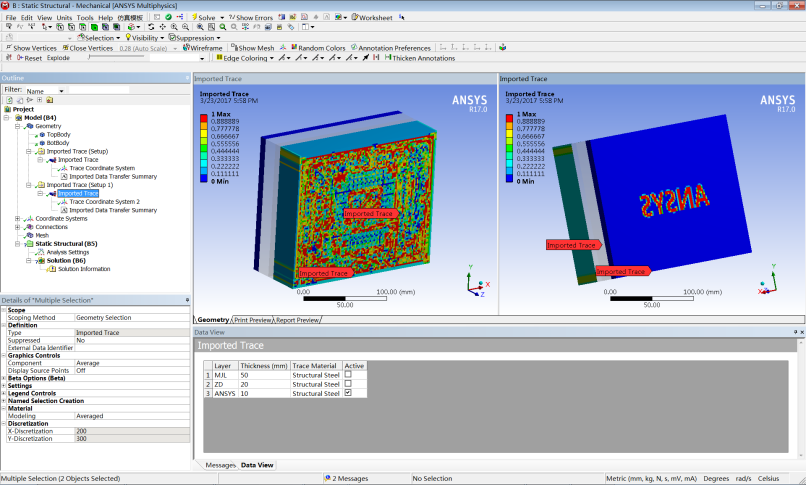Click the folder icon in Outline toolbar

click(49, 100)
